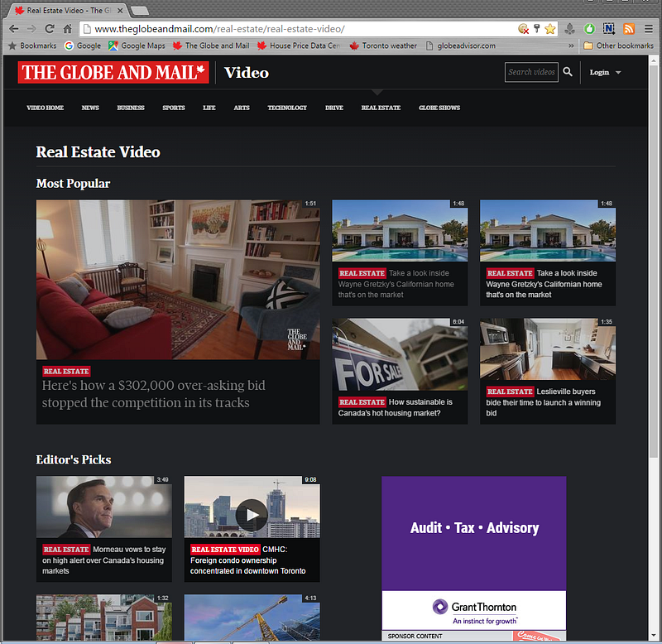Open the Business video section
662x644 pixels.
[x=131, y=108]
